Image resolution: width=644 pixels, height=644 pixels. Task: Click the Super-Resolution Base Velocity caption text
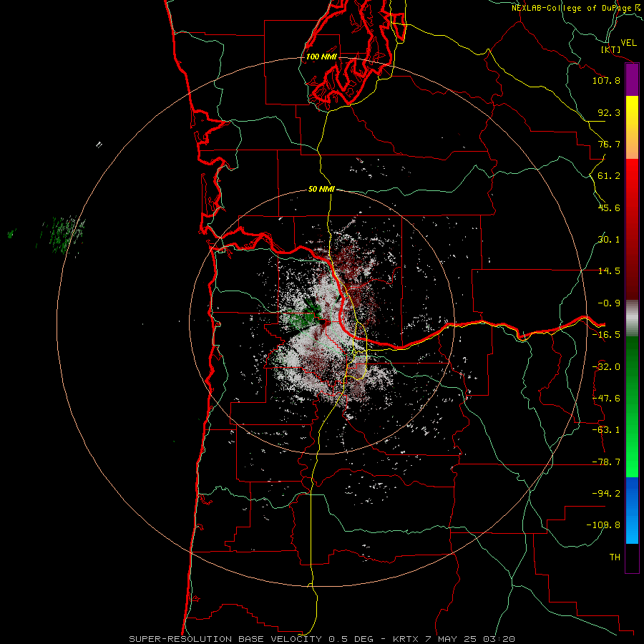coord(321,639)
